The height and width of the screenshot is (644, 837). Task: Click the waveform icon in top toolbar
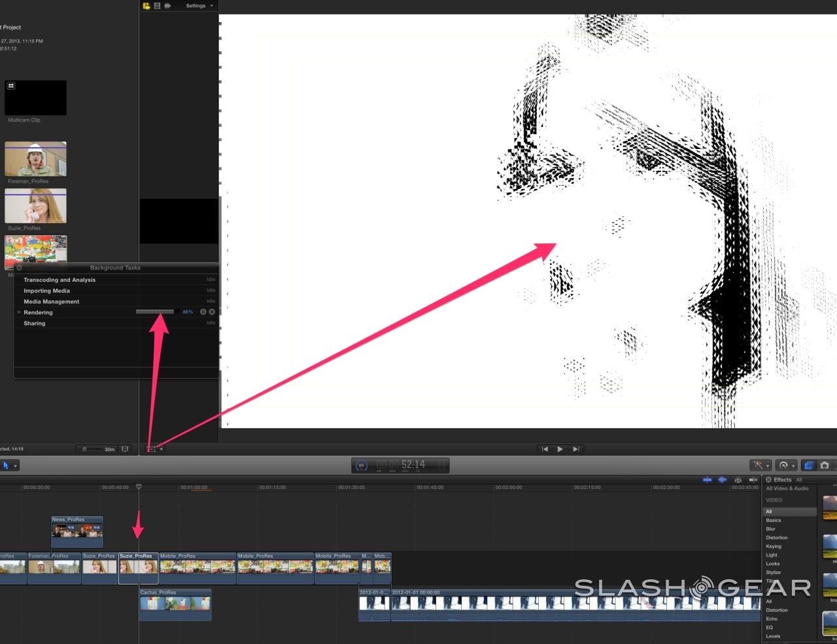click(168, 6)
